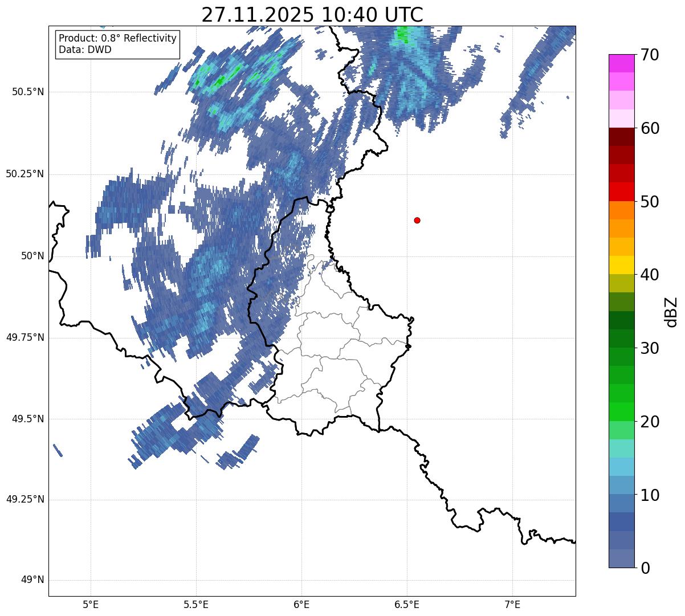
Task: Click the bright red colorbar swatch just above 50
Action: (x=622, y=192)
